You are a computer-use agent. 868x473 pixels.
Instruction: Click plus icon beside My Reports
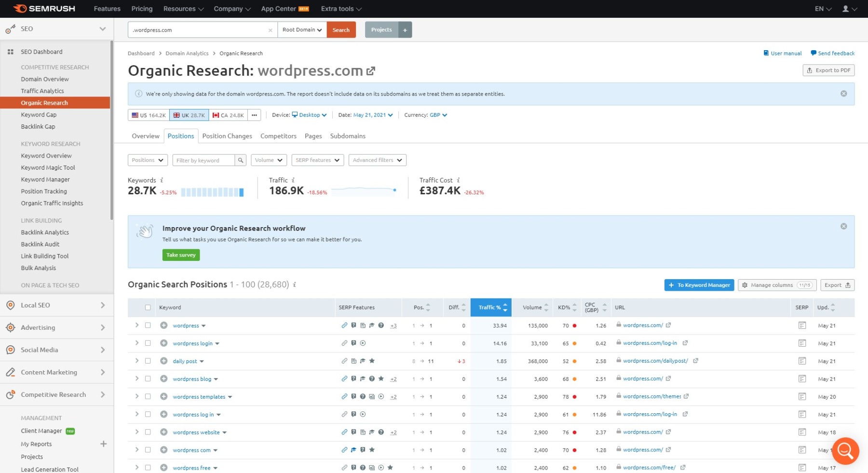tap(103, 444)
